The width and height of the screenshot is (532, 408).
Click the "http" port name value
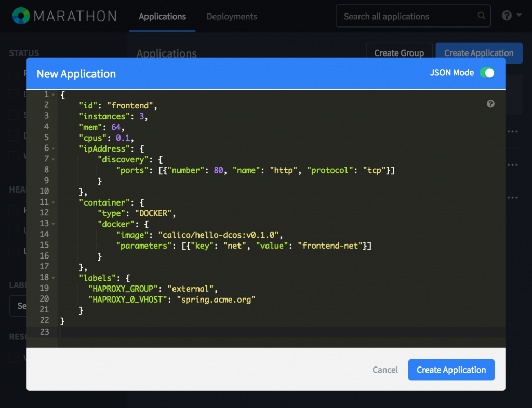(x=284, y=170)
